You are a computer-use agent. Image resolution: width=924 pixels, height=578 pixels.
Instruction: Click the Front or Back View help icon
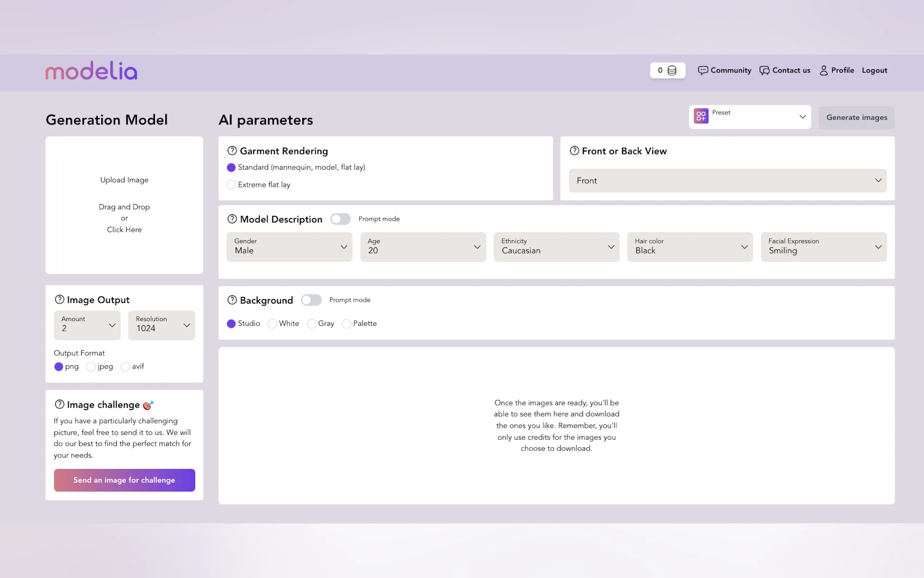point(574,151)
